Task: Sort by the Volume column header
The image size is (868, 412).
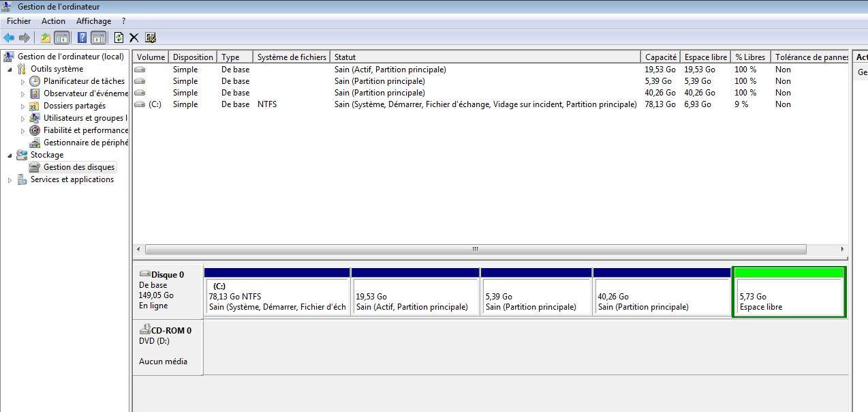Action: point(151,57)
